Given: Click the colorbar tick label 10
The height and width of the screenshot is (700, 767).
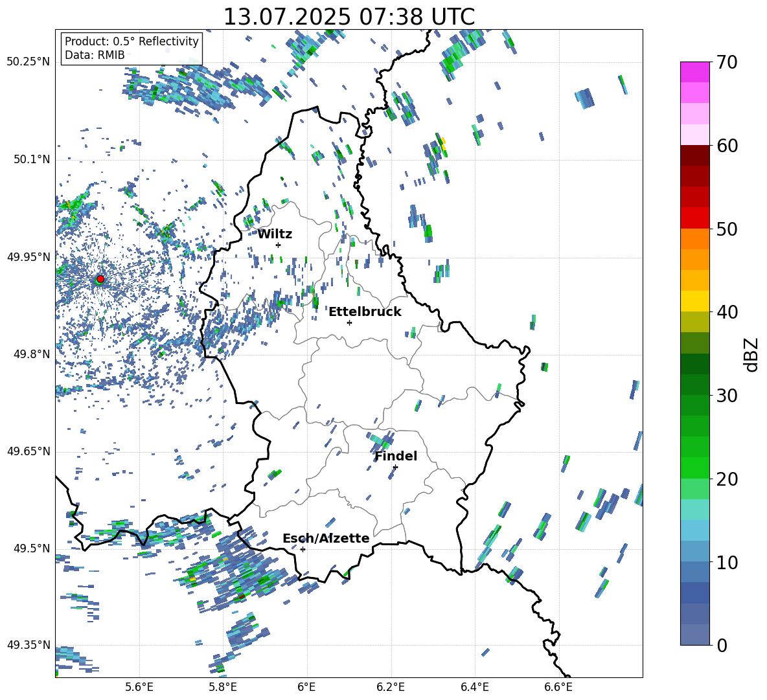Looking at the screenshot, I should pos(727,562).
